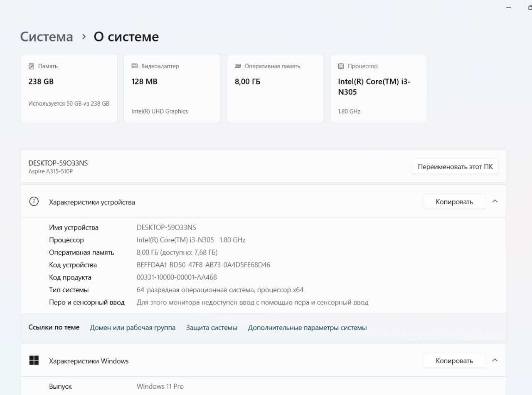
Task: Click the Тип системы label
Action: point(69,290)
